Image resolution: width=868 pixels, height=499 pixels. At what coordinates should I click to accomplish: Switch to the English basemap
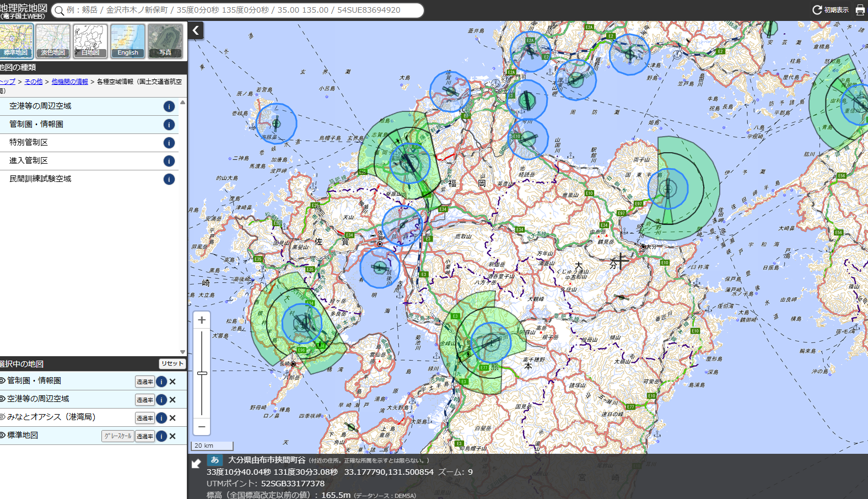[x=128, y=41]
